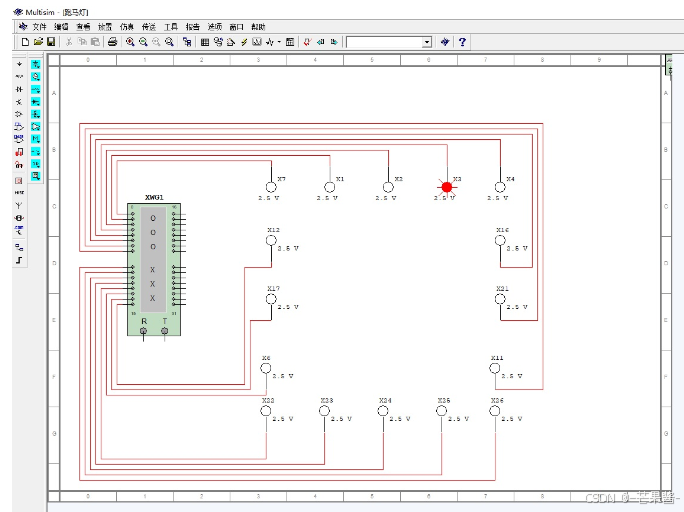Open the 工具 menu
Viewport: 684px width, 512px height.
click(x=171, y=27)
